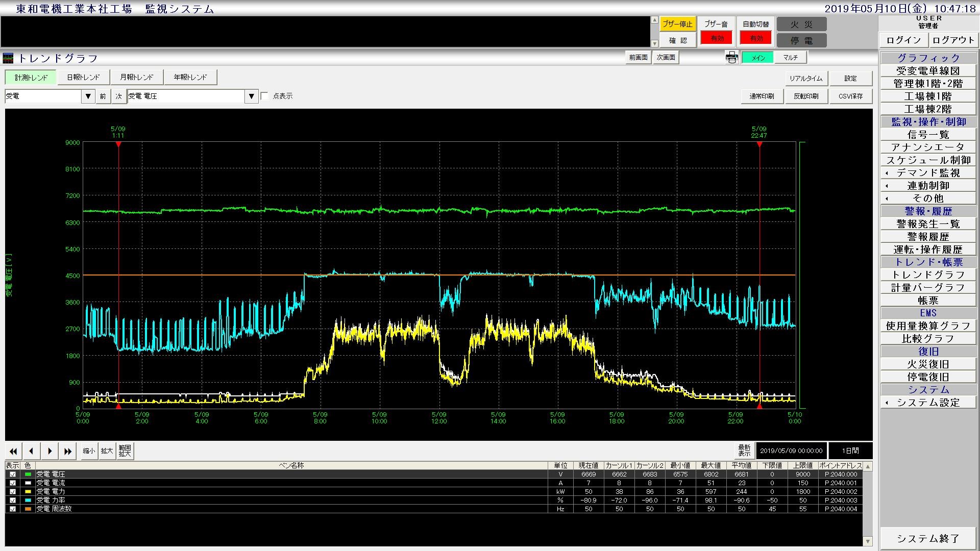
Task: Step back one period with left arrow
Action: [x=31, y=451]
